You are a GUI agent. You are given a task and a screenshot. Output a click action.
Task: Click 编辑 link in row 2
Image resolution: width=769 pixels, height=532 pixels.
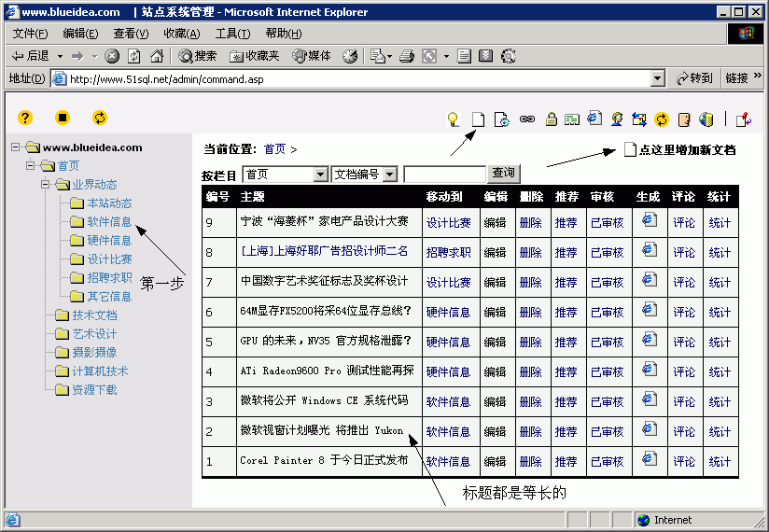[x=495, y=432]
